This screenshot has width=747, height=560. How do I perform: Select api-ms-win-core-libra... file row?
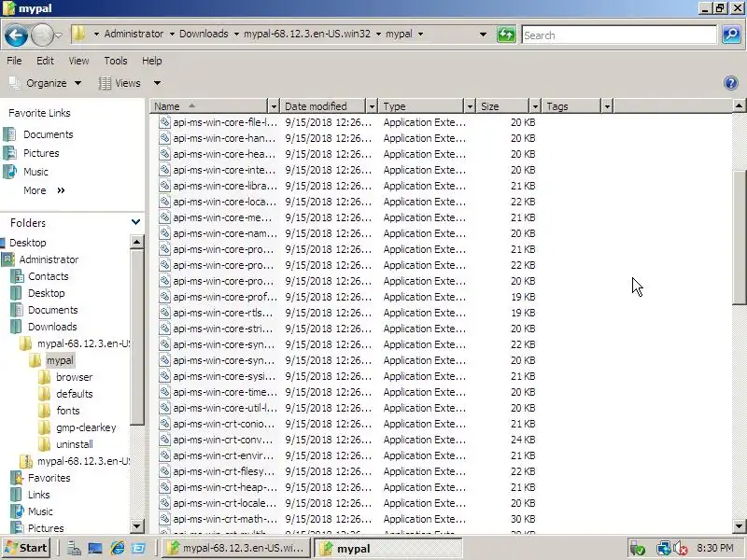click(346, 186)
